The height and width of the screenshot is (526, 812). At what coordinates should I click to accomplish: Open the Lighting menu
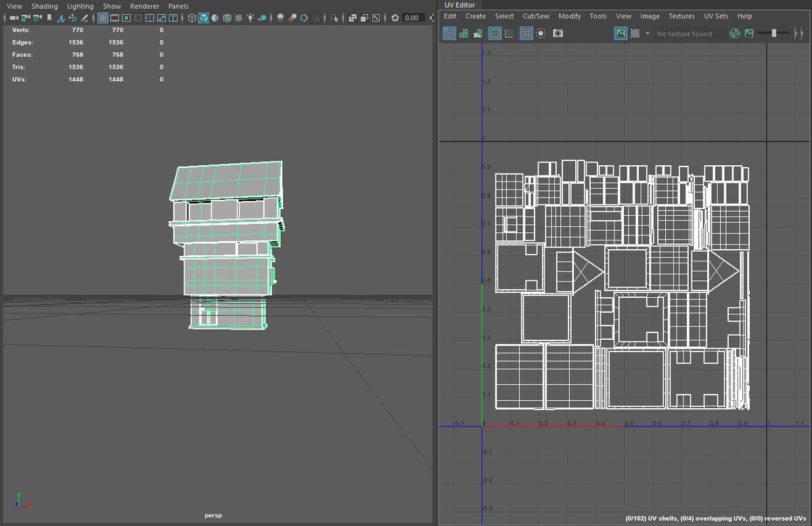80,6
